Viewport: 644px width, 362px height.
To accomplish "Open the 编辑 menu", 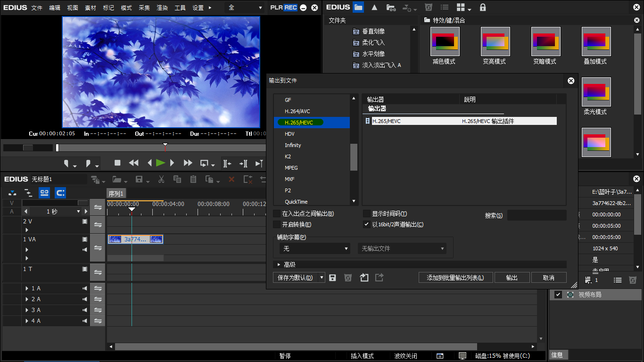I will pos(55,8).
